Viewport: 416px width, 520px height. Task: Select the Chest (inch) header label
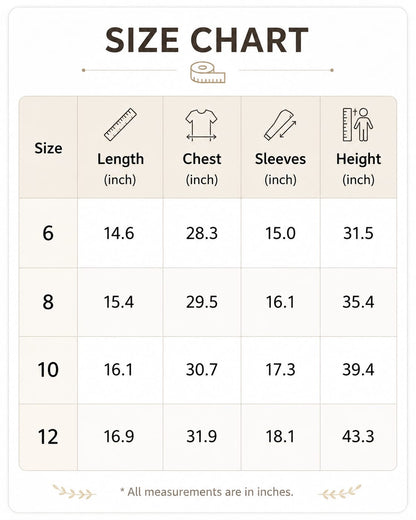click(202, 169)
